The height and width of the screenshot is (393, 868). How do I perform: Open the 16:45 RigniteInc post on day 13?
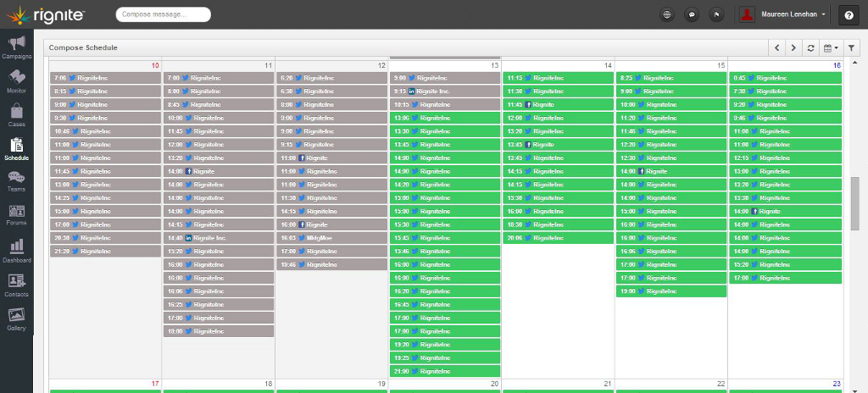pyautogui.click(x=444, y=304)
